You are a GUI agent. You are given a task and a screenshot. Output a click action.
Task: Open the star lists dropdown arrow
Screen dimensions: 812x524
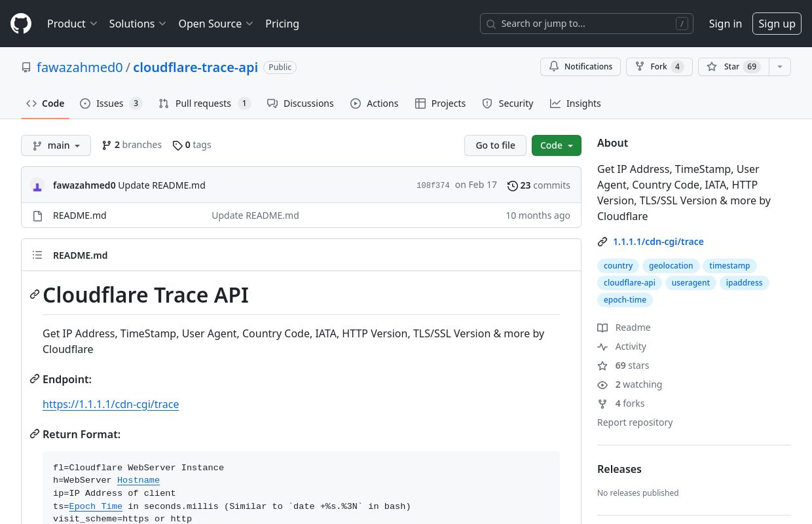coord(779,67)
